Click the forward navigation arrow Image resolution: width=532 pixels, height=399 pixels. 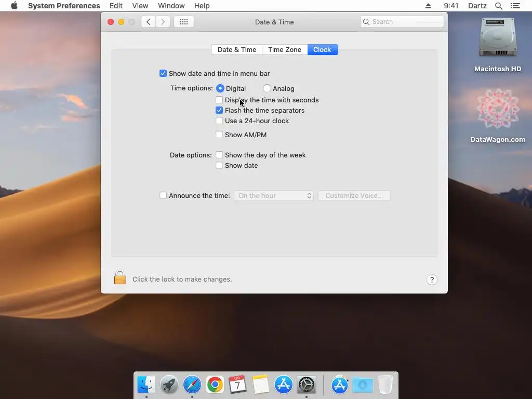tap(163, 22)
